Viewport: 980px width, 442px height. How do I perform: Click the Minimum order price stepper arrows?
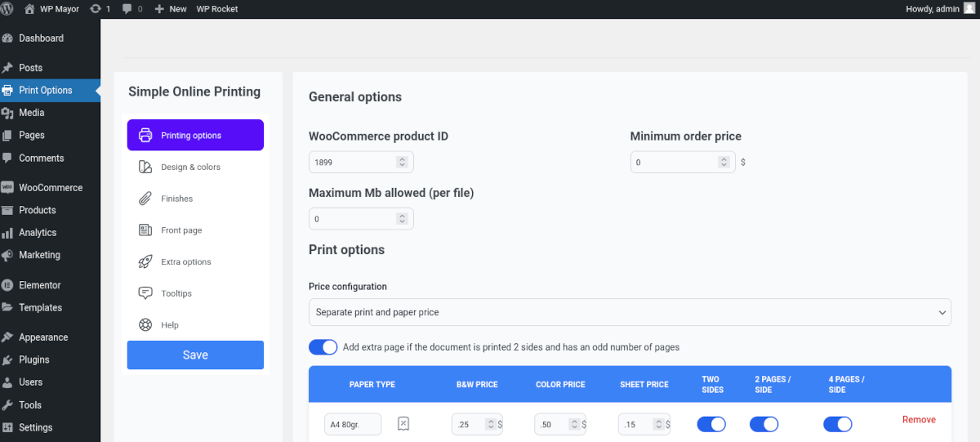(724, 163)
